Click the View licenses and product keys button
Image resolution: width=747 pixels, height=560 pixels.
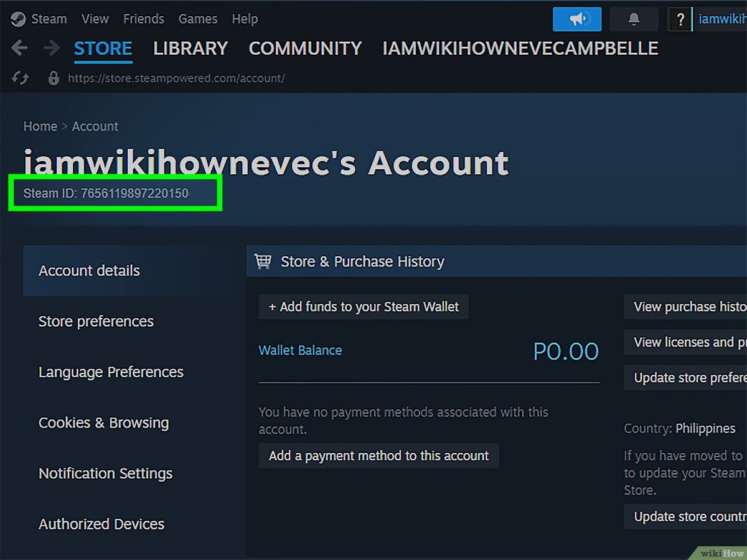click(x=685, y=342)
